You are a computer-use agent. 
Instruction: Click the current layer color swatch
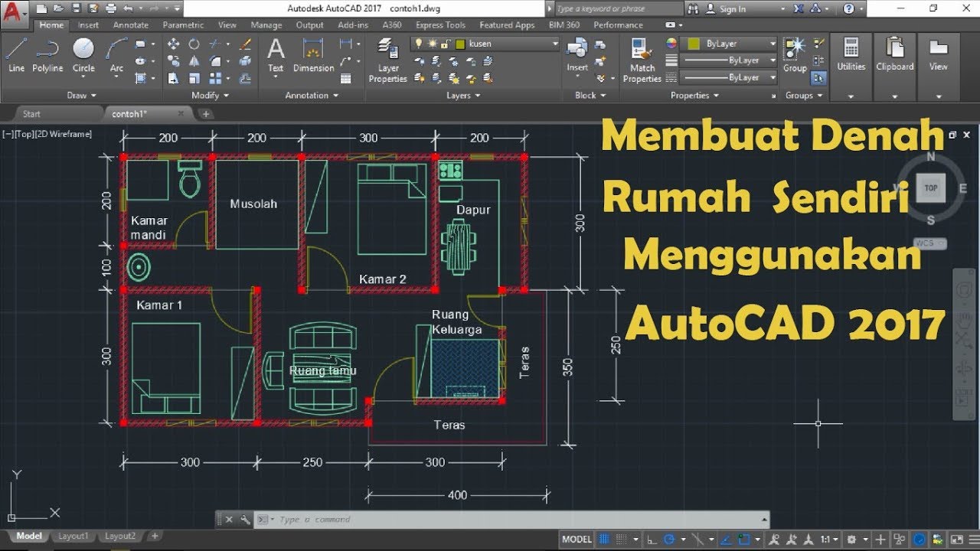point(460,44)
